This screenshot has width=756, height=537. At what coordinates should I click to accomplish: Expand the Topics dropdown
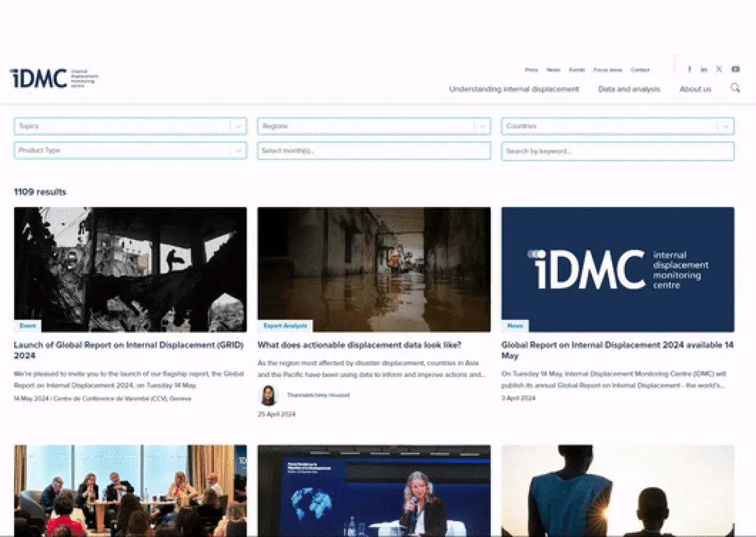pyautogui.click(x=238, y=126)
